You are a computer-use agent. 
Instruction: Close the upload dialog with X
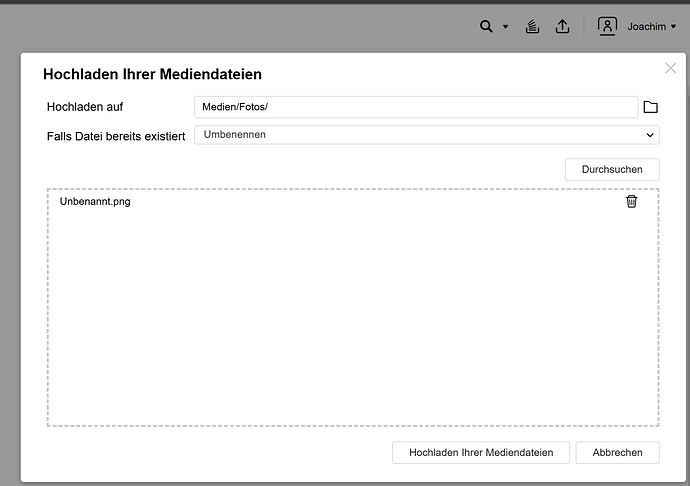pyautogui.click(x=670, y=68)
